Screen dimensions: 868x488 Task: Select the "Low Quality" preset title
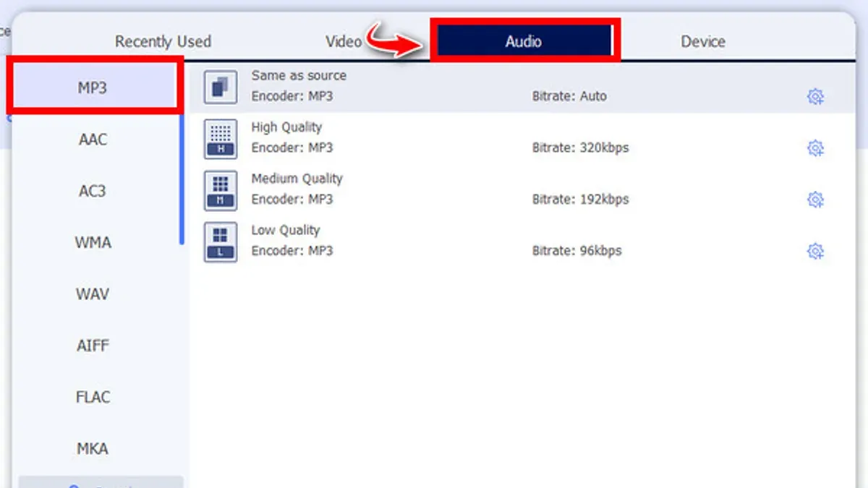coord(285,230)
